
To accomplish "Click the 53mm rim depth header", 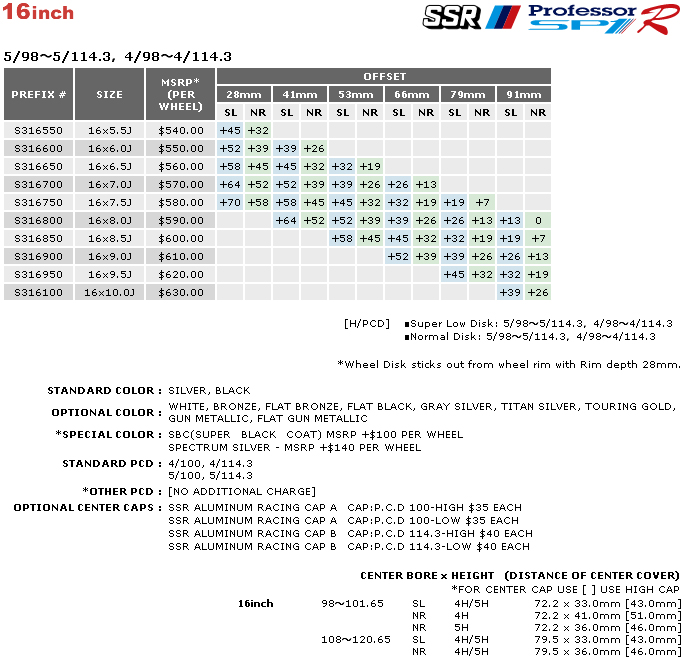I will click(356, 94).
